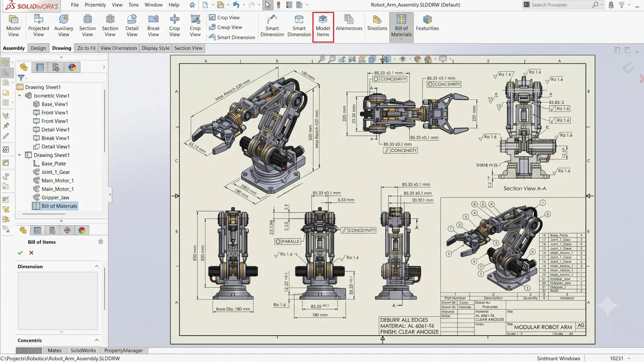Open the Bill of Materials dropdown arrow
The image size is (644, 362).
401,39
